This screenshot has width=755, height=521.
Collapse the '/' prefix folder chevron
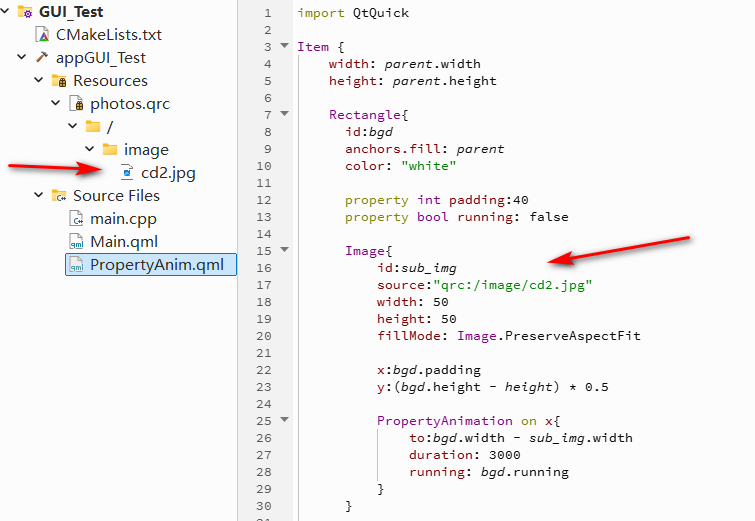(x=73, y=126)
